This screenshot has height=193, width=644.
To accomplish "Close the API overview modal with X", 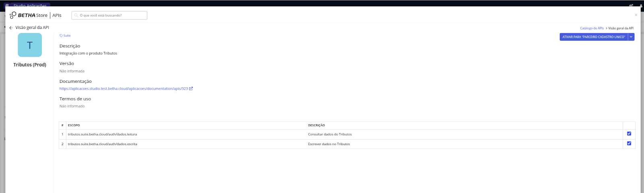I will point(636,15).
